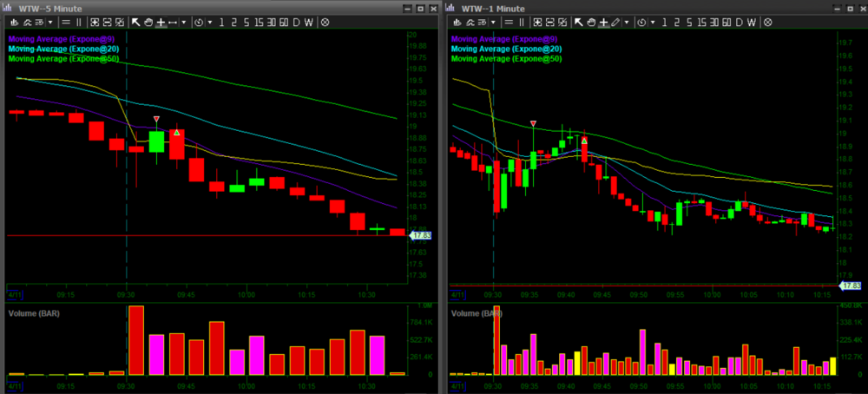Open drawing tools dropdown in 5 Minute chart
Screen dimensions: 868x394
click(x=184, y=21)
